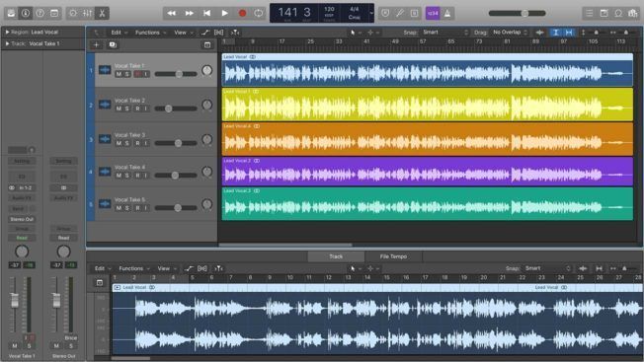
Task: Open the Library button in the control bar
Action: (11, 13)
